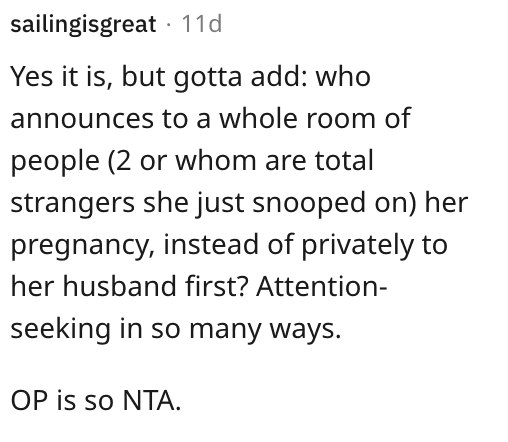Click the word "whom" in the comment
Viewport: 508px width, 442px height.
click(x=216, y=161)
